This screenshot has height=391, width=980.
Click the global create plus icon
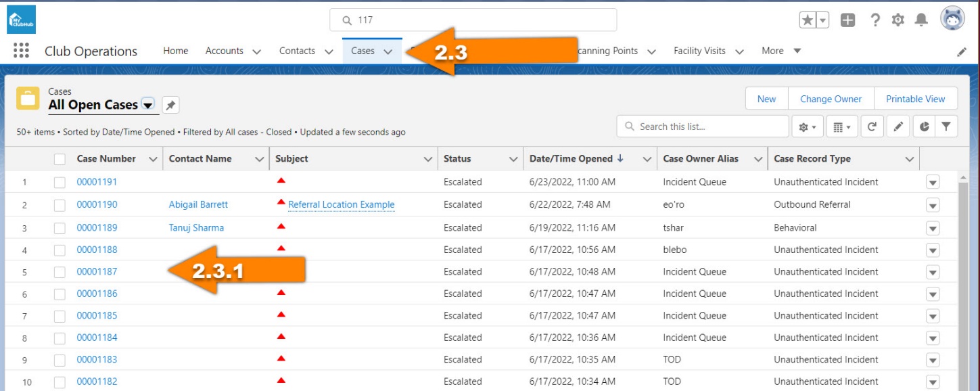coord(847,20)
